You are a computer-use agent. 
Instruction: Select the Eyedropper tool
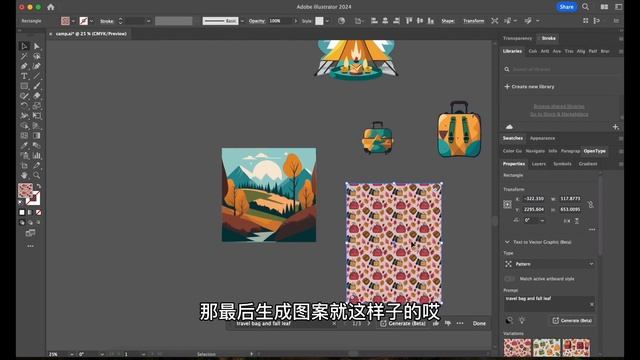(x=24, y=145)
